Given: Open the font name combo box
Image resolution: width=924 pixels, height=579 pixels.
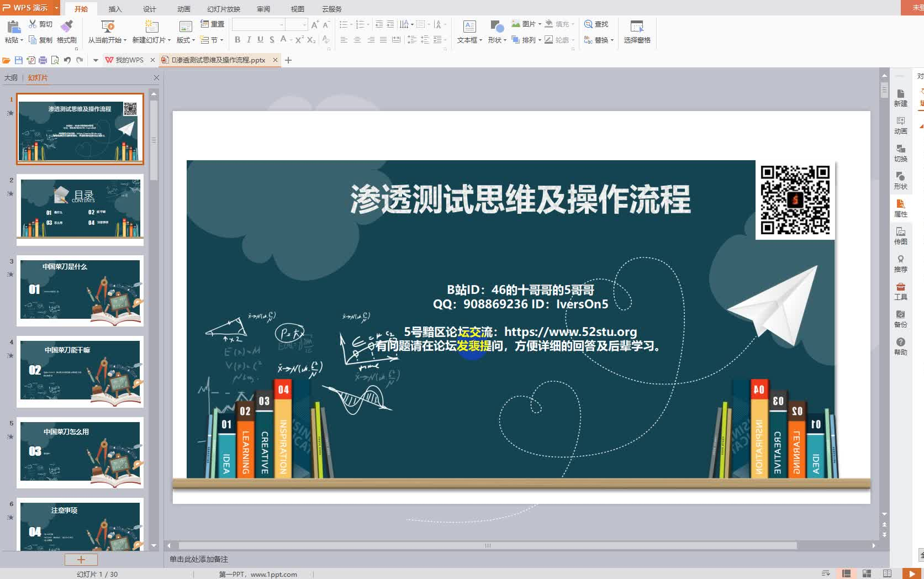Looking at the screenshot, I should click(x=258, y=24).
